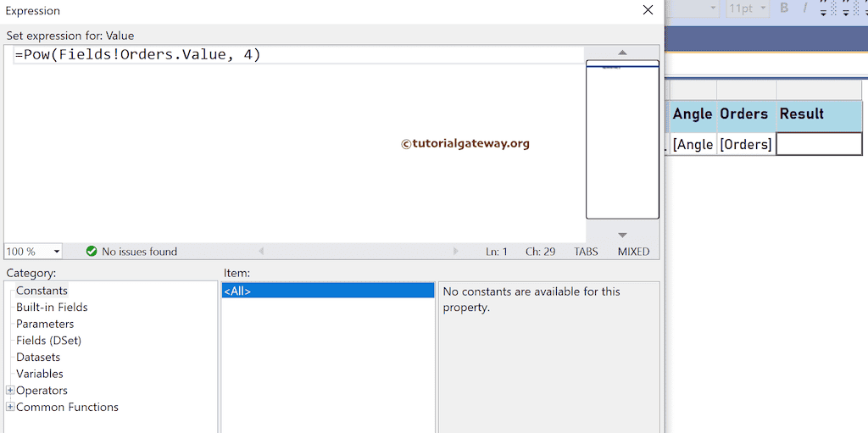The width and height of the screenshot is (868, 433).
Task: Click into the expression text =Pow(Fields!Orders.Value, 4)
Action: pos(138,55)
